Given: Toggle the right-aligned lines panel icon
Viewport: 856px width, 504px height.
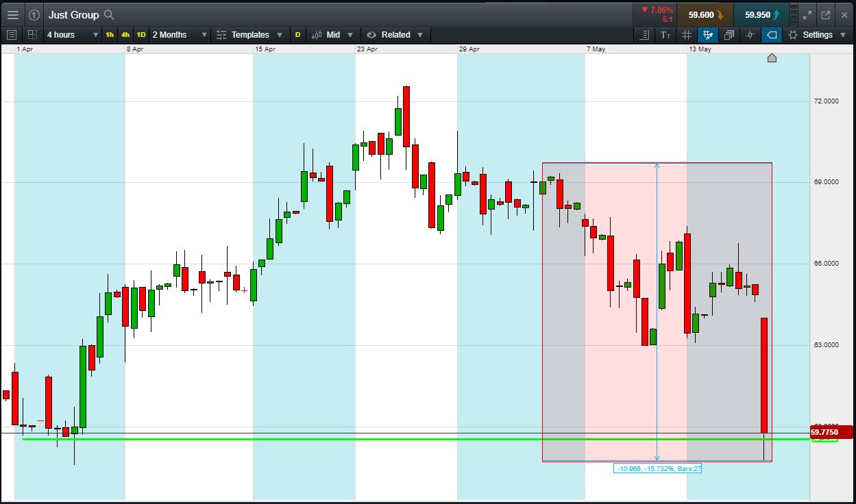Looking at the screenshot, I should pos(644,35).
